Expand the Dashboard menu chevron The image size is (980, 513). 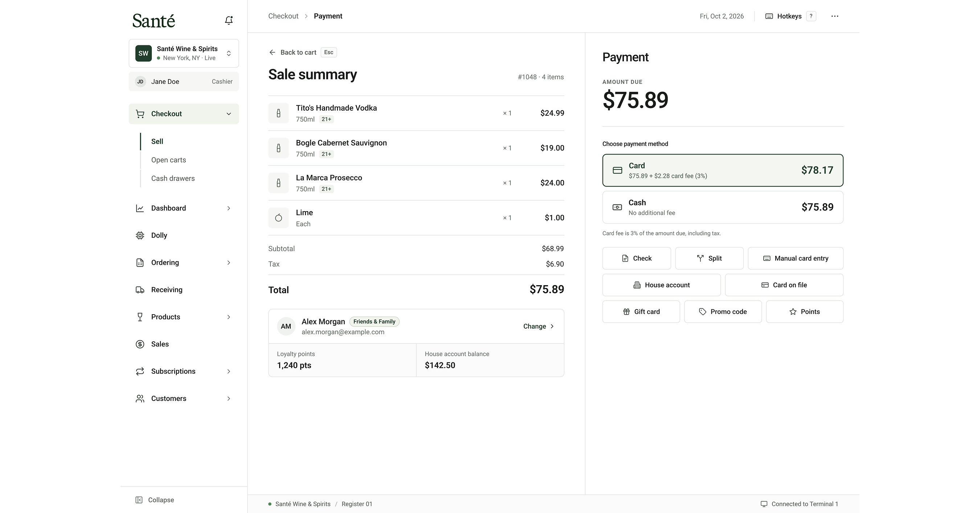click(229, 208)
